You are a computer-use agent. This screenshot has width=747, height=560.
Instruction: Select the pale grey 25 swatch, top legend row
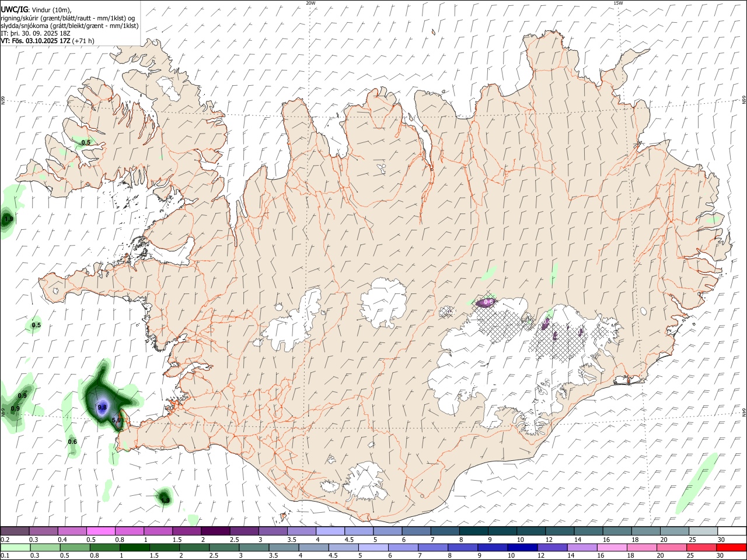[x=703, y=531]
